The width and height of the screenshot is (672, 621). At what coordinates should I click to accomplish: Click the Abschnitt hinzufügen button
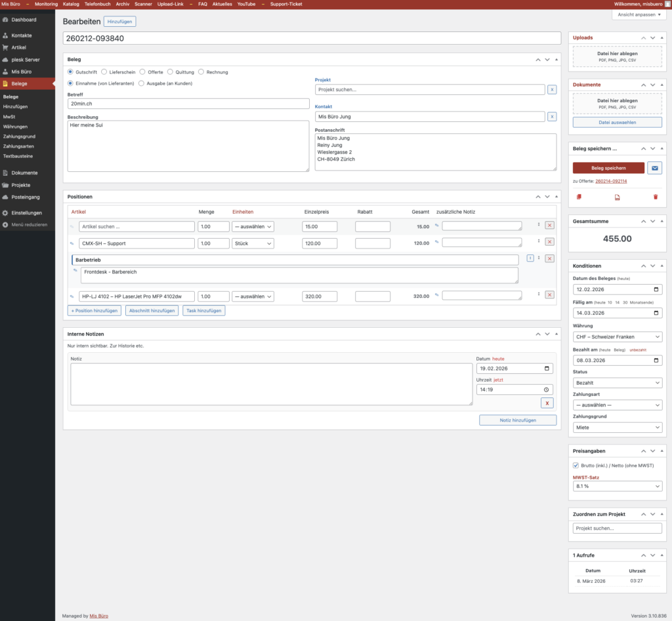point(152,311)
